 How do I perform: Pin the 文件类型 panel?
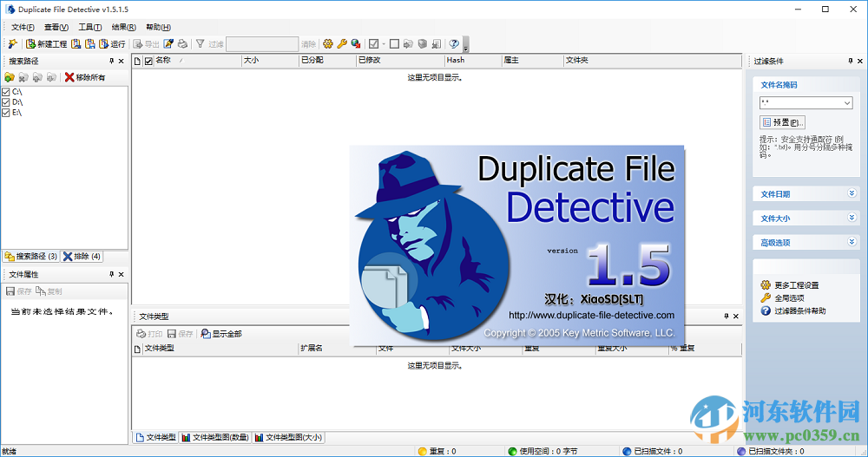[727, 316]
